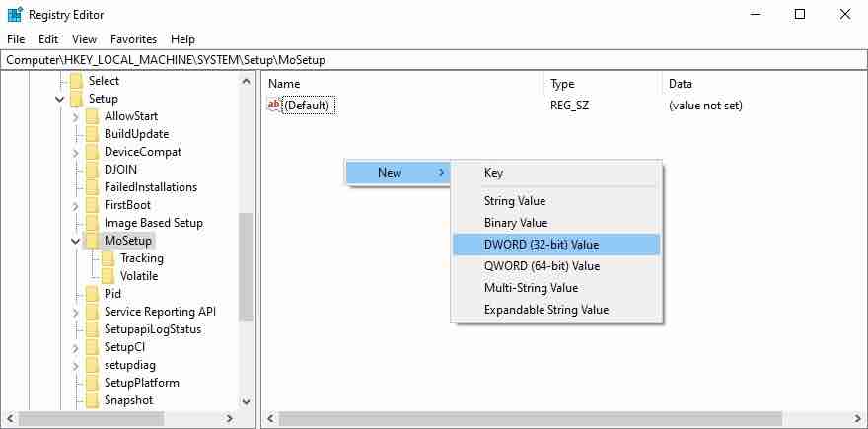Click the Registry Editor app icon in title bar

coord(15,15)
